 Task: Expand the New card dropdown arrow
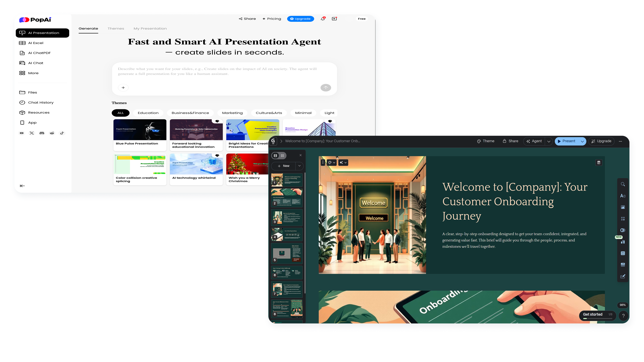(300, 166)
